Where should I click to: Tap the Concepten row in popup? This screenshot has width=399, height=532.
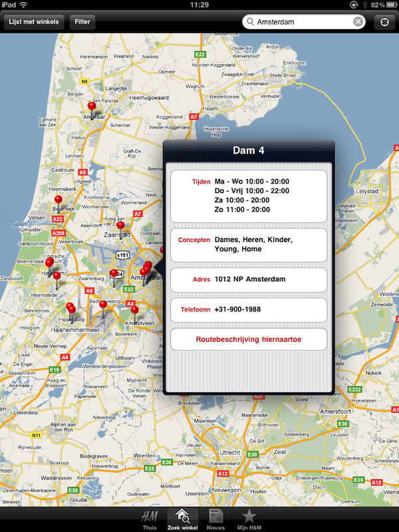(x=249, y=245)
